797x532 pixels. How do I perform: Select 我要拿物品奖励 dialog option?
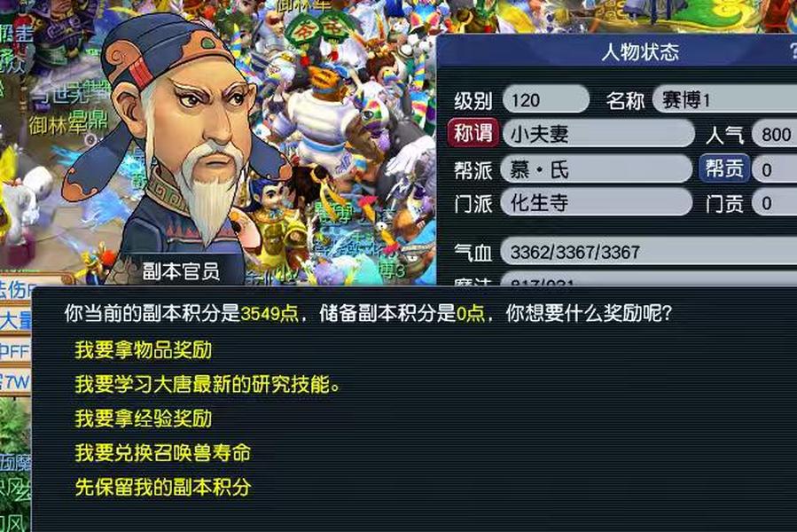(x=143, y=350)
